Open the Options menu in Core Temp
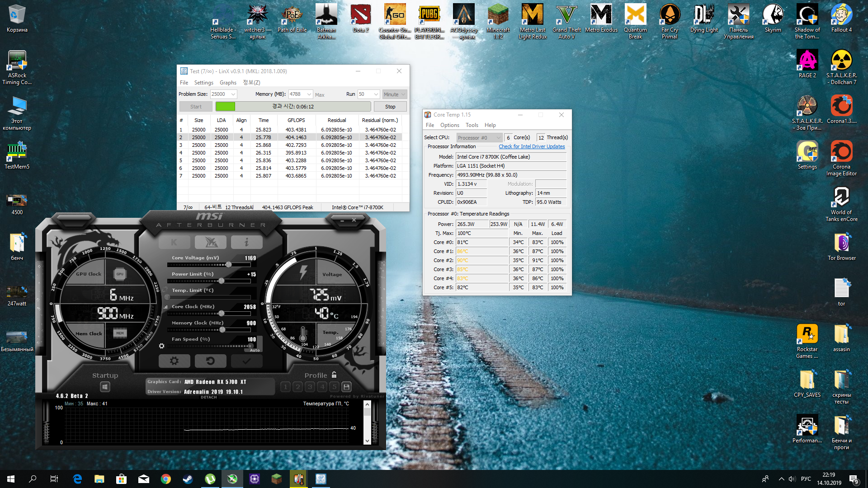 click(449, 125)
